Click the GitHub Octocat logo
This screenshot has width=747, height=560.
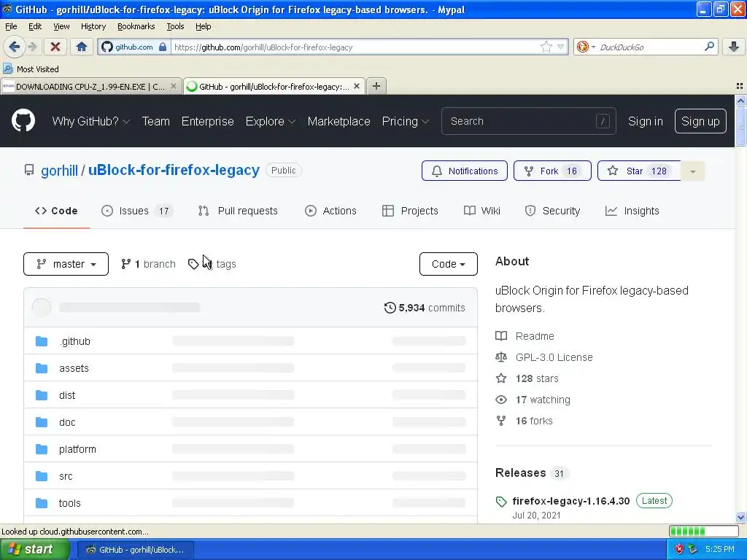[x=23, y=120]
